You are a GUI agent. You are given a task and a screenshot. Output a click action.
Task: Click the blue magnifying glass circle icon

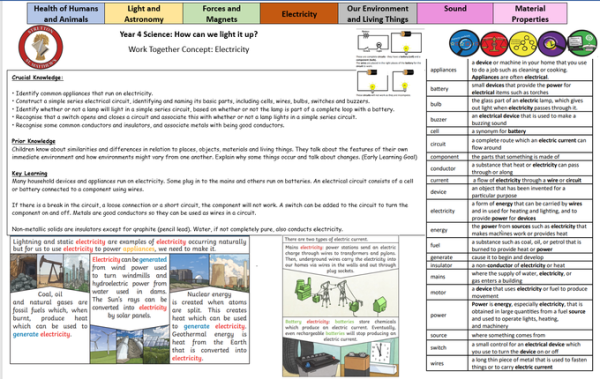[x=465, y=44]
